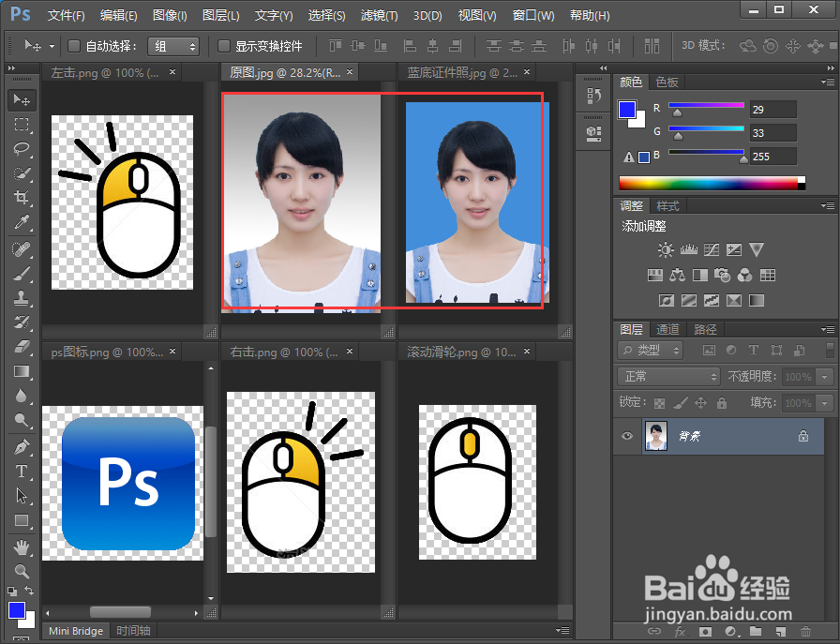Viewport: 840px width, 644px height.
Task: Switch to the 通道 tab
Action: tap(666, 329)
